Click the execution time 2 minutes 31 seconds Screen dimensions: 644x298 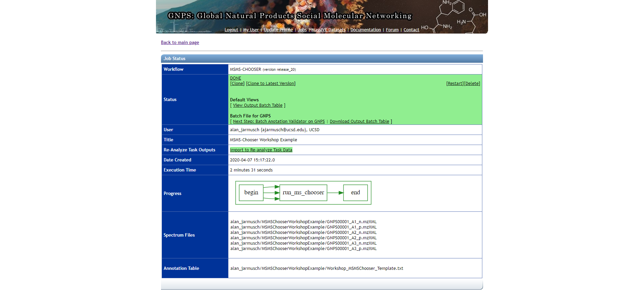(251, 170)
